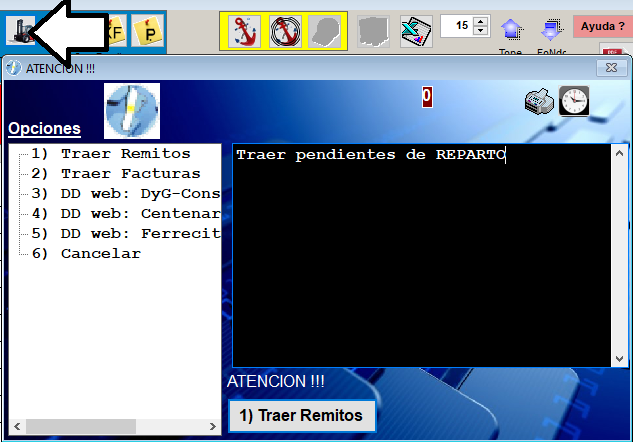Viewport: 633px width, 442px height.
Task: Click the blue house 'Tope' icon
Action: 511,33
